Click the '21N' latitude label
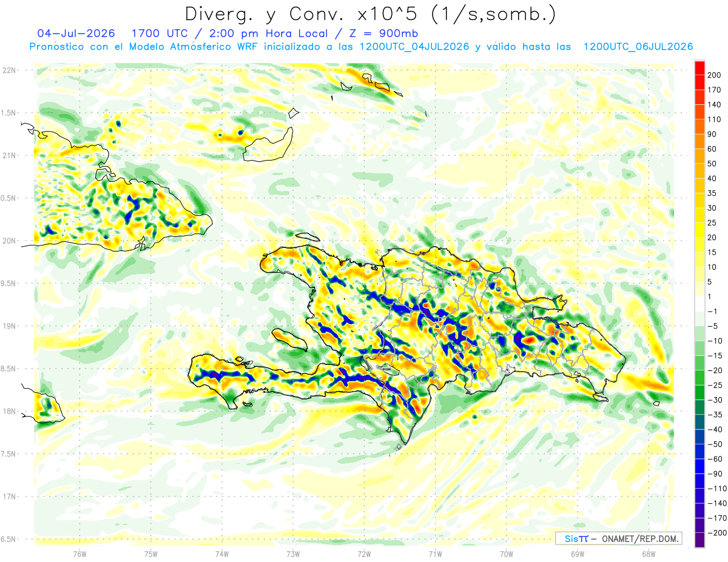The image size is (728, 562). pos(9,155)
